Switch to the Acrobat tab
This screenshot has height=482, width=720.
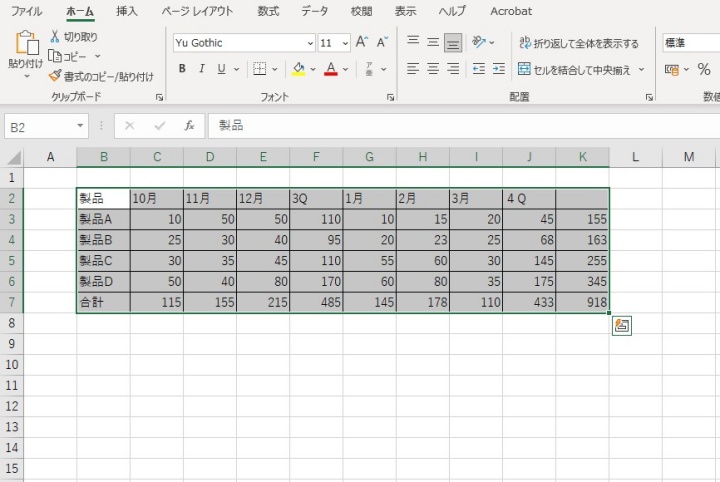click(511, 11)
